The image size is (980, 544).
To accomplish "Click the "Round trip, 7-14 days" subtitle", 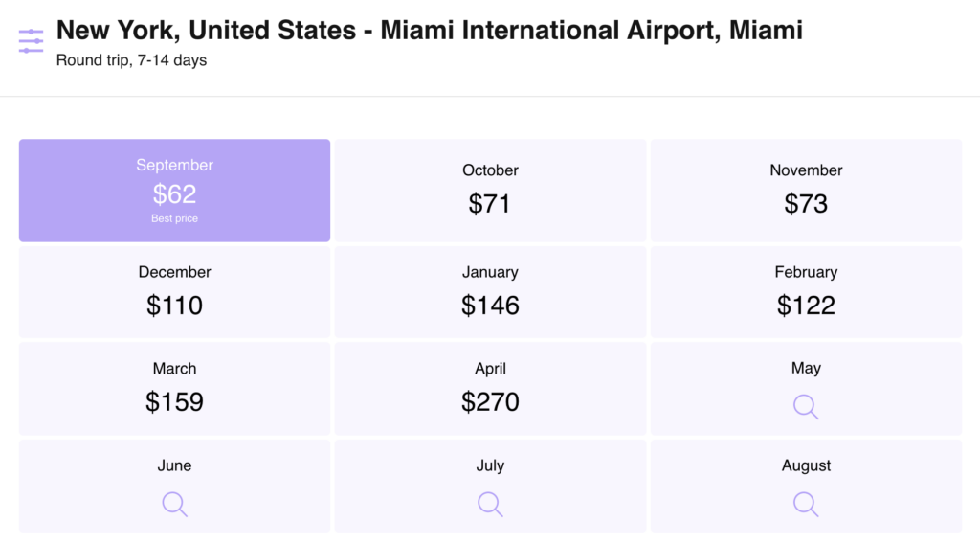I will point(131,60).
